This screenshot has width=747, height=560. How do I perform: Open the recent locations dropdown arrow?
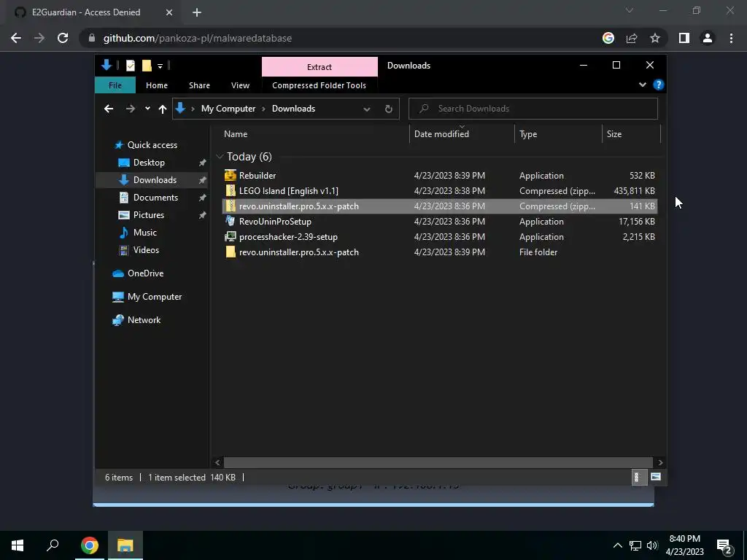point(147,109)
